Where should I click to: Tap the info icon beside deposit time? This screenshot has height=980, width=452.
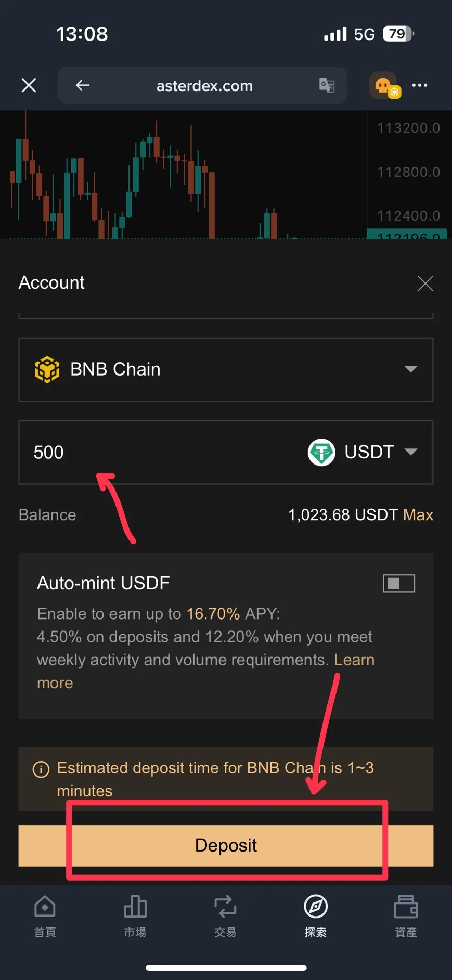(x=41, y=769)
